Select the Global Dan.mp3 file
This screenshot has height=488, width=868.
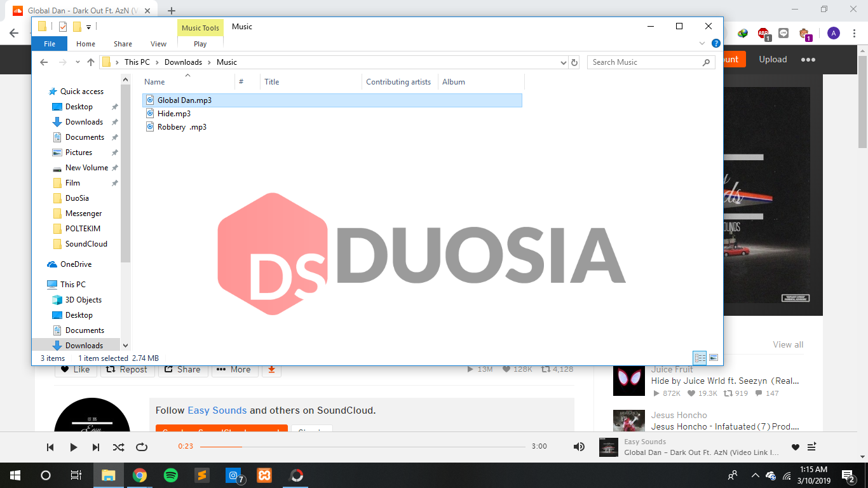(x=332, y=100)
